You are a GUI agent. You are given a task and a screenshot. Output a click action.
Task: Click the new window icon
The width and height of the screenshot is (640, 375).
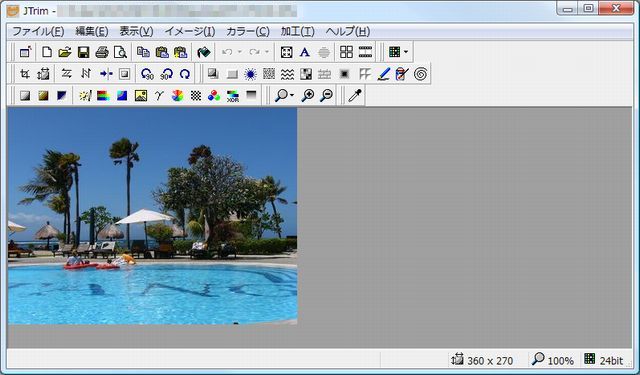pyautogui.click(x=25, y=52)
